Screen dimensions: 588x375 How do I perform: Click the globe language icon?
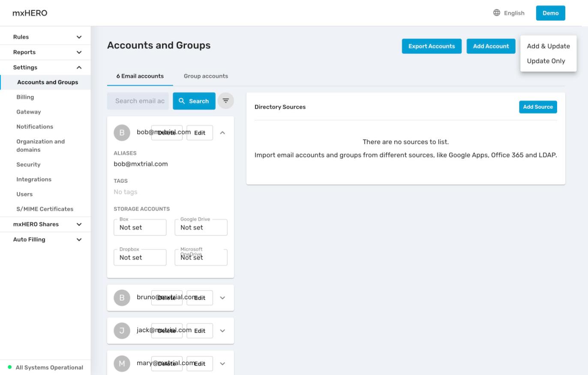coord(497,13)
